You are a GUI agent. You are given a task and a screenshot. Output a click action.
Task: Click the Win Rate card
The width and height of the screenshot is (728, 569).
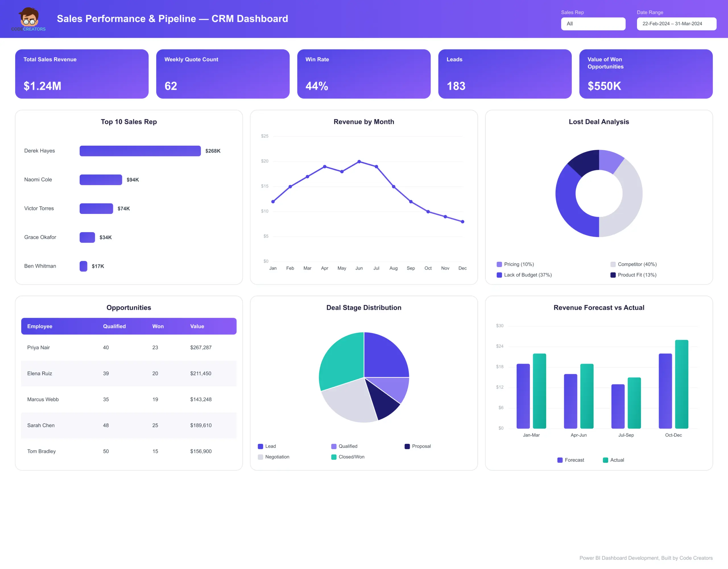[364, 74]
